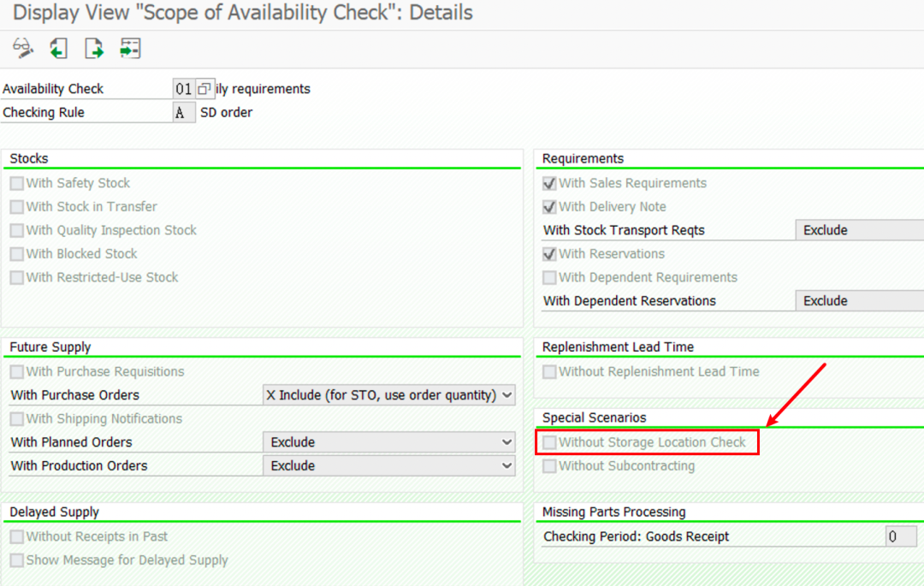924x586 pixels.
Task: Click the Checking Rule field containing A
Action: click(184, 112)
